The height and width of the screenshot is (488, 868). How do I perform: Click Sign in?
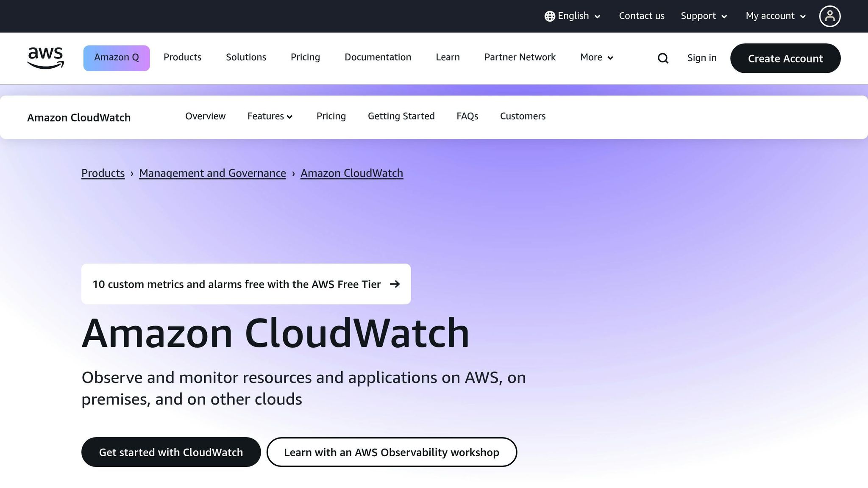tap(702, 58)
